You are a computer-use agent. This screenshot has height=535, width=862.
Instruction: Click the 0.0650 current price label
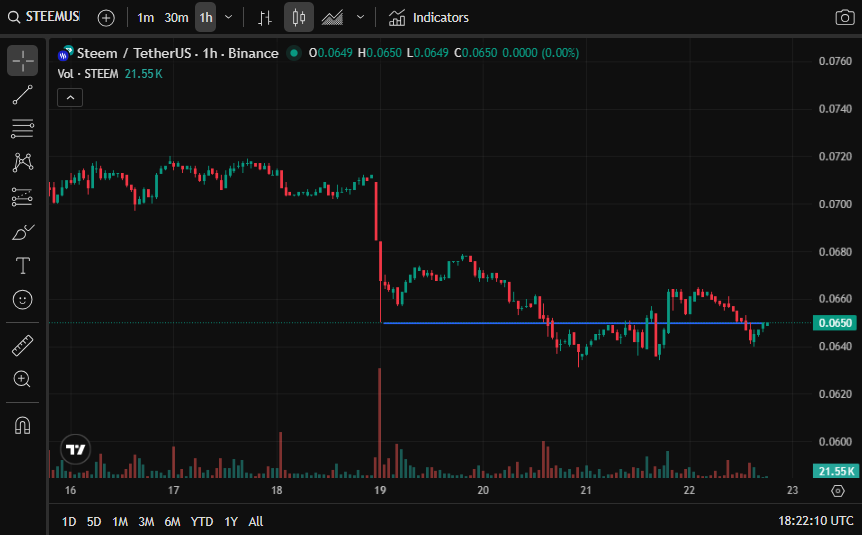click(835, 323)
